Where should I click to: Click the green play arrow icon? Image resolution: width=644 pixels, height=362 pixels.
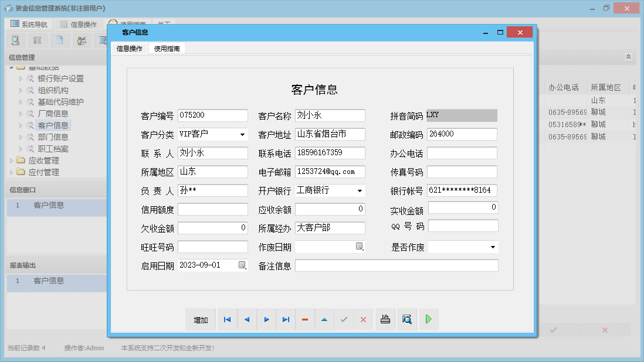(429, 319)
